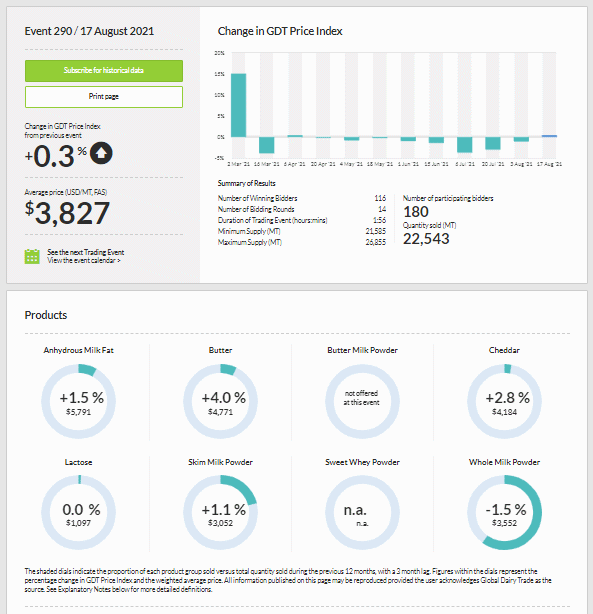This screenshot has width=593, height=614.
Task: Click the Event 290 / 17 August 2021 title
Action: coord(89,31)
